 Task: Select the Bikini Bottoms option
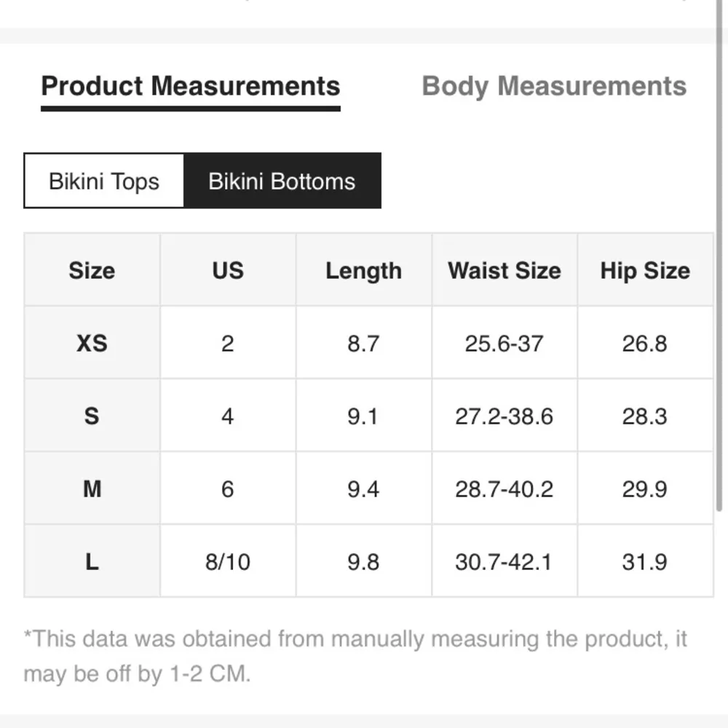pos(282,181)
